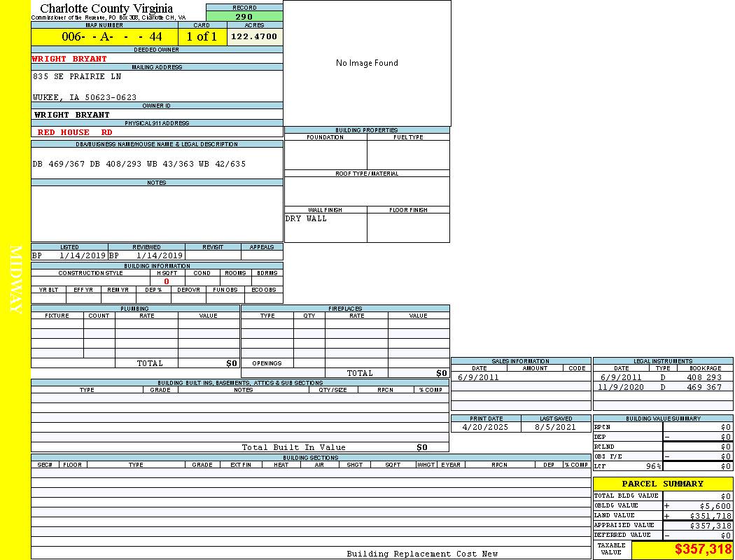Image resolution: width=735 pixels, height=560 pixels.
Task: Click the RED HOUSE RD physical address
Action: [x=75, y=132]
